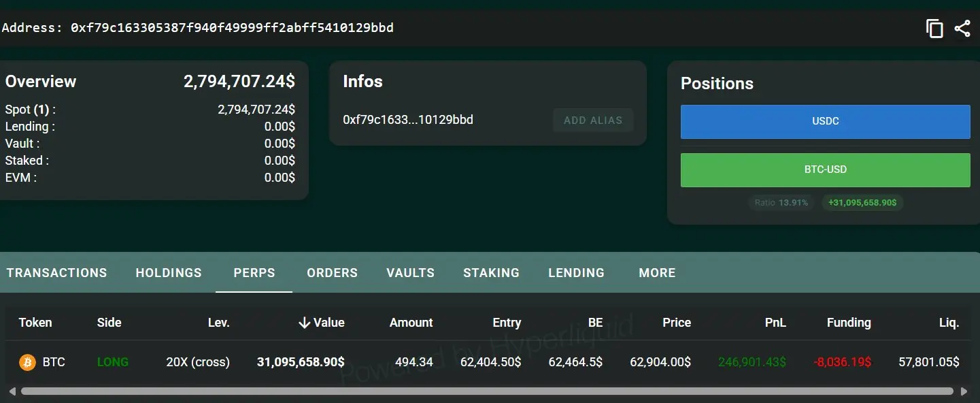980x403 pixels.
Task: Click the Ratio 13.91% badge
Action: point(782,203)
